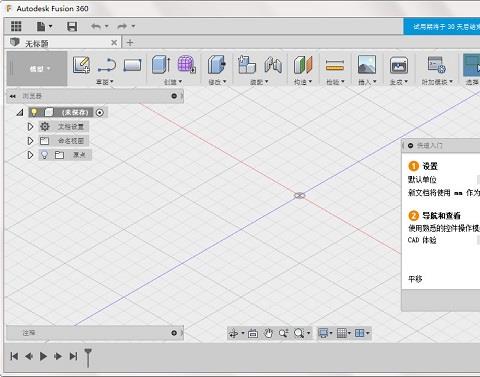Save the design with the floppy icon
Viewport: 480px width, 377px height.
(x=72, y=26)
